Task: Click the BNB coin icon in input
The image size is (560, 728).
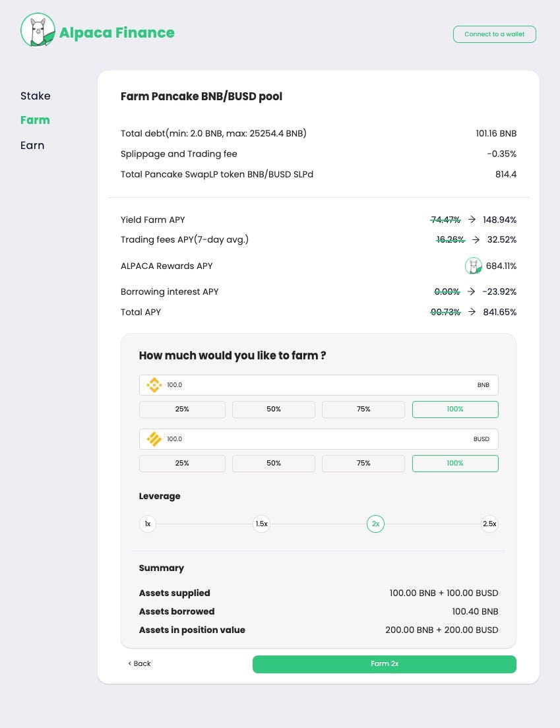Action: coord(154,385)
